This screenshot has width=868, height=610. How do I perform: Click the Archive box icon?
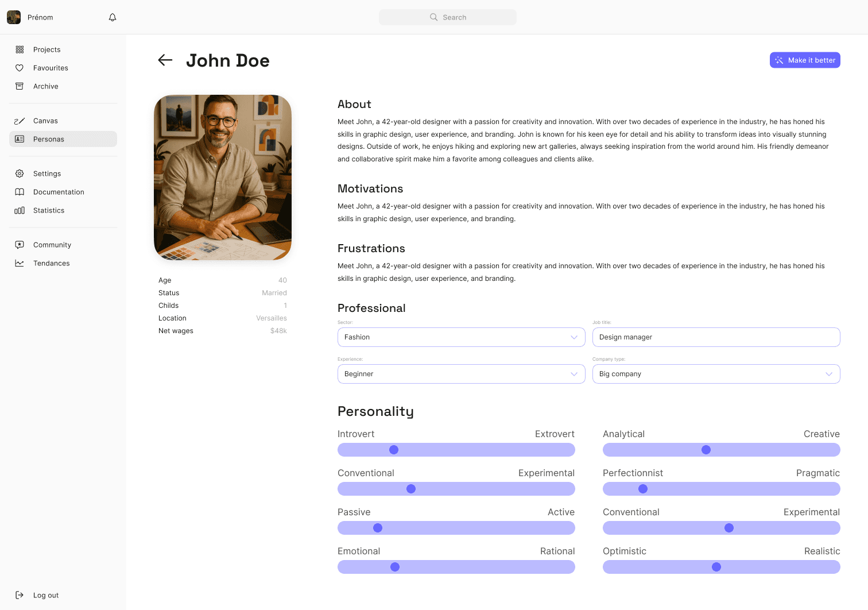tap(20, 86)
